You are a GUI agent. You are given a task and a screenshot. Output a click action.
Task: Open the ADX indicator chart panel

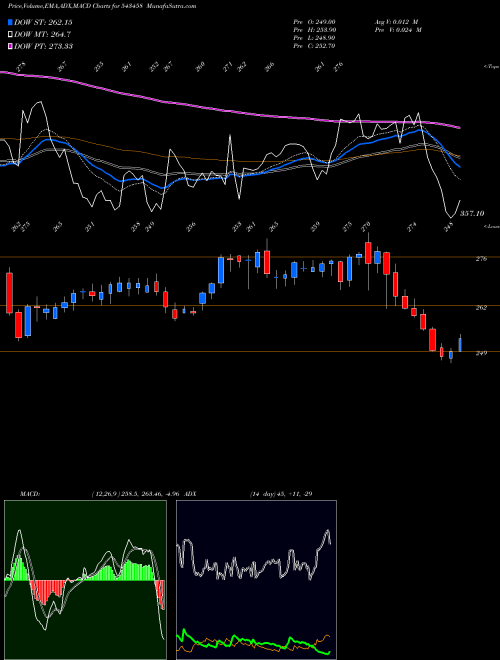pos(256,580)
